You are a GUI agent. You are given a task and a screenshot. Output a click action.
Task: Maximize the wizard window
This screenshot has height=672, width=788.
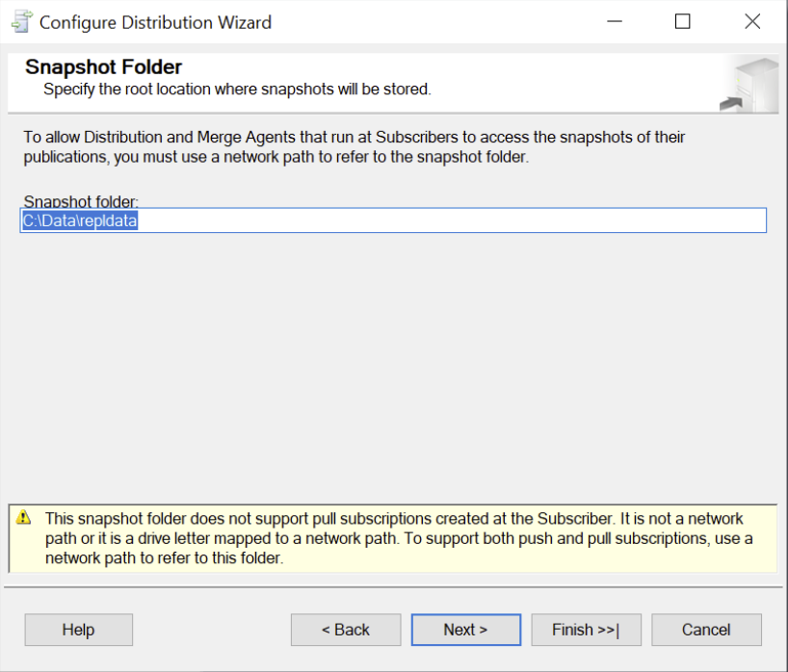coord(682,21)
